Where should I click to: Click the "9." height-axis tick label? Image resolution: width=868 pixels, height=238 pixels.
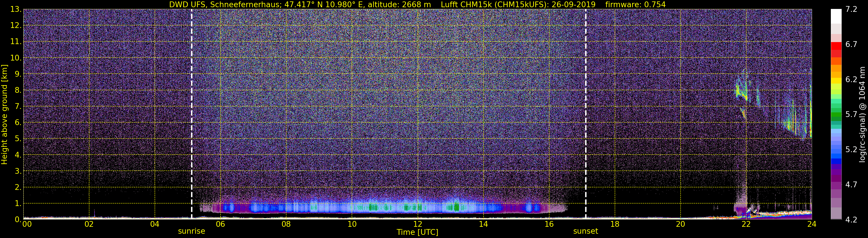tap(18, 74)
